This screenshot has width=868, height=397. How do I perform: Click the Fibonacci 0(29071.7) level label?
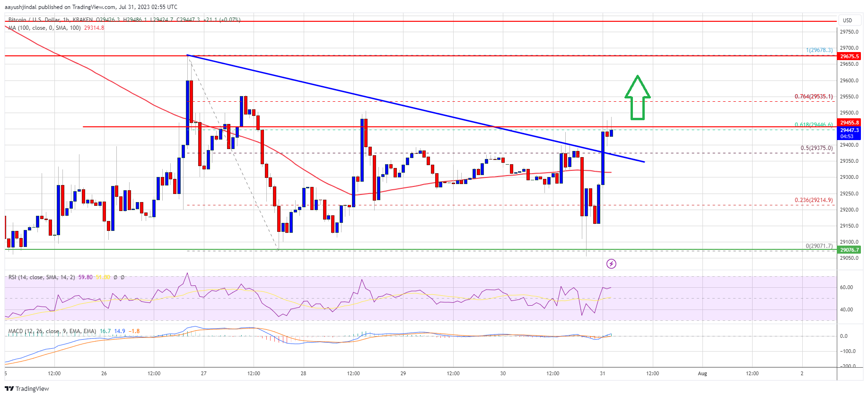[820, 246]
